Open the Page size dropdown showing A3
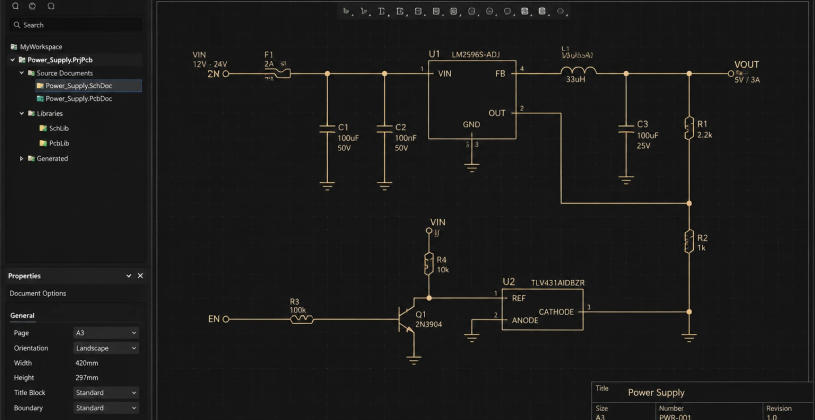The height and width of the screenshot is (420, 815). click(x=106, y=333)
